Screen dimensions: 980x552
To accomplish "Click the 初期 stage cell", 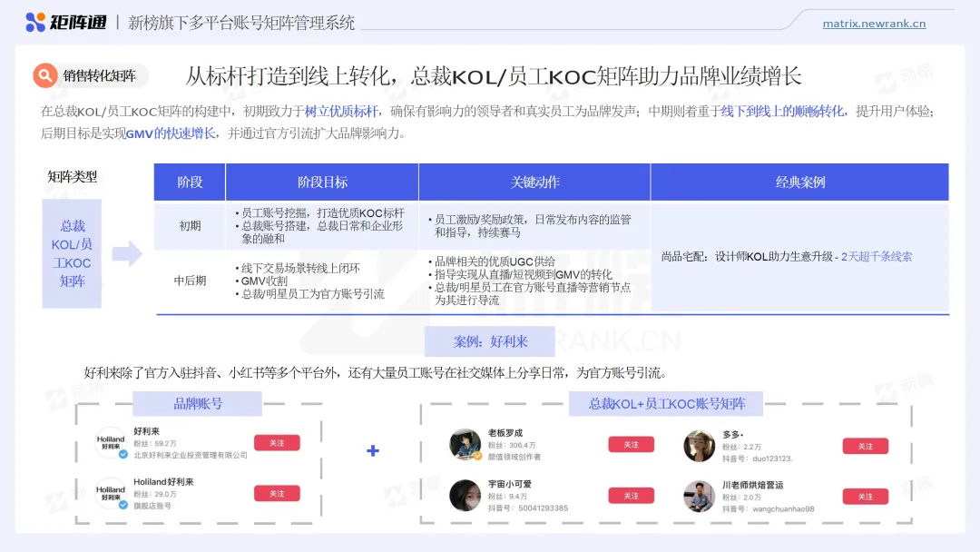I will [x=190, y=226].
